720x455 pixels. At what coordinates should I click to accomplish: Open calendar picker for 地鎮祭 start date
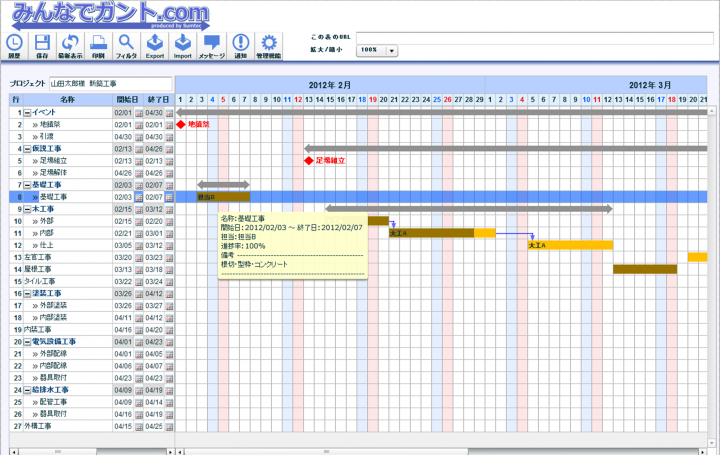click(x=140, y=125)
